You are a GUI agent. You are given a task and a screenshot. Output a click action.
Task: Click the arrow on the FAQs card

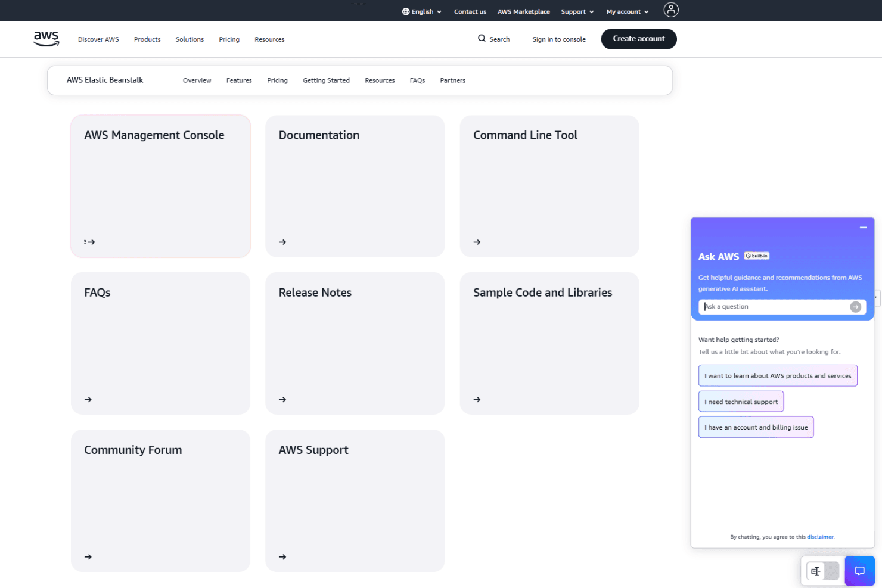(x=88, y=399)
